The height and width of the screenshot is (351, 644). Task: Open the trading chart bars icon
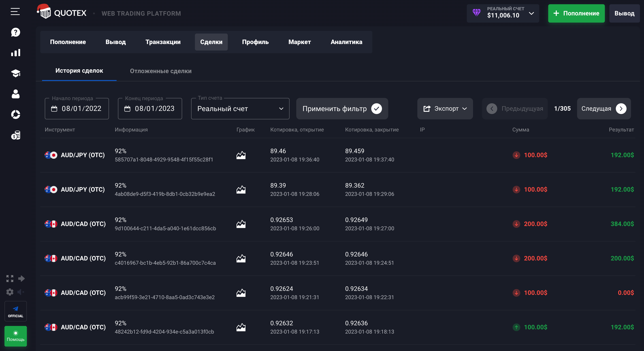coord(15,53)
